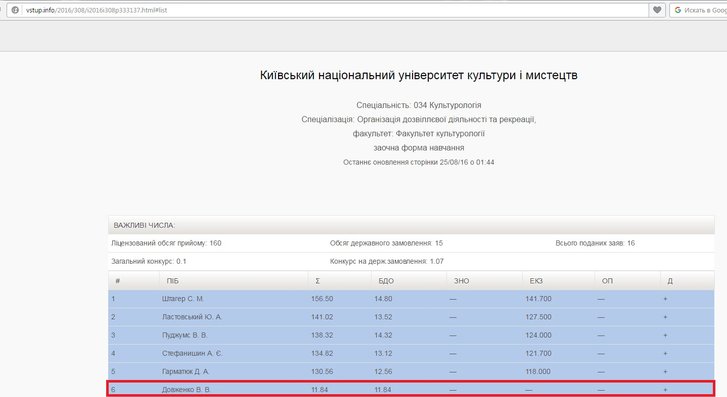This screenshot has width=727, height=397.
Task: Click БДО value '13.52'
Action: [383, 317]
